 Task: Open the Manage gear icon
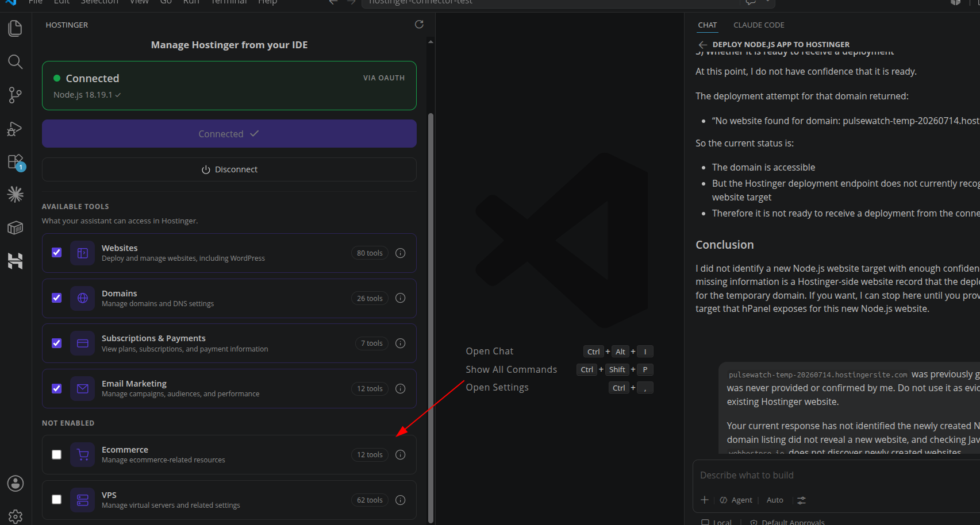click(x=16, y=516)
